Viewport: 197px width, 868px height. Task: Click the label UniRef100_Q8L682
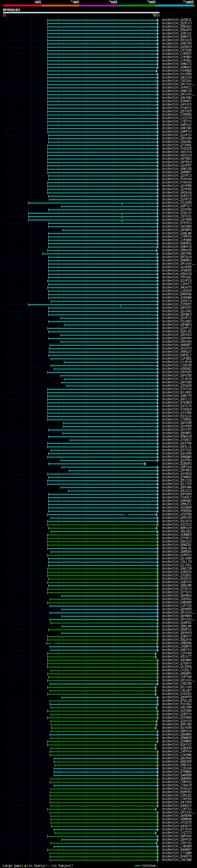pyautogui.click(x=176, y=531)
